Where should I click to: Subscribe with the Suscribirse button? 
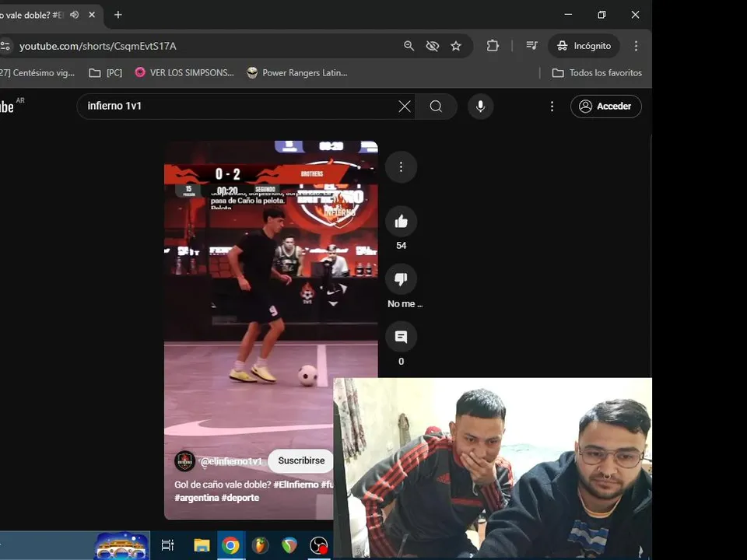pyautogui.click(x=301, y=460)
